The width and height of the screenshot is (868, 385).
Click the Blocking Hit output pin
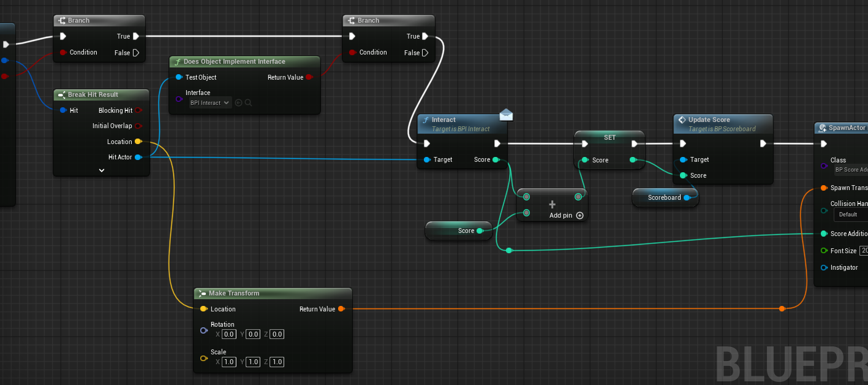coord(138,110)
